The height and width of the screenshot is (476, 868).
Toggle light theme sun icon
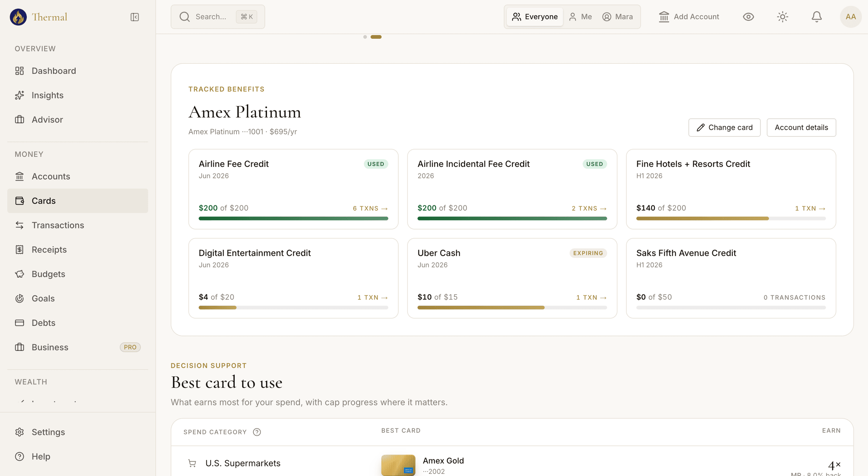point(783,17)
